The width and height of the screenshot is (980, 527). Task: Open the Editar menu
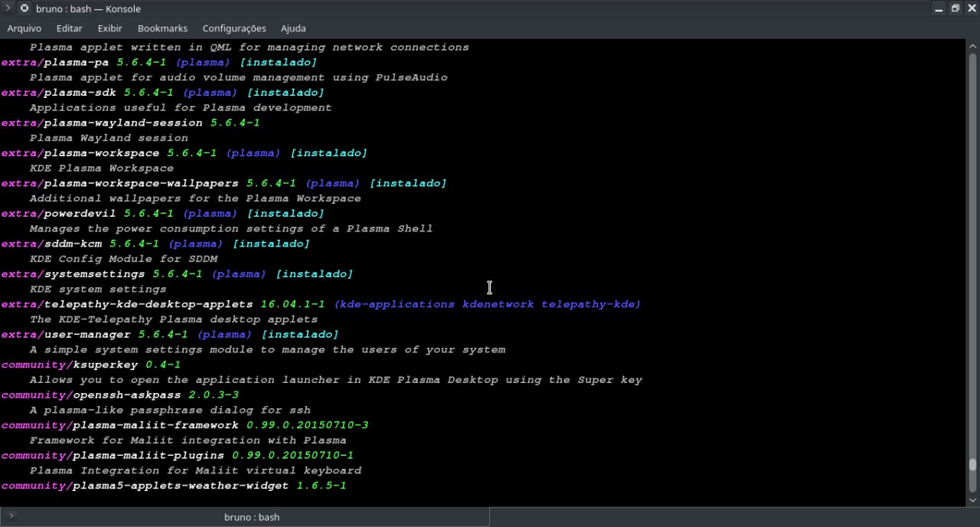(69, 28)
